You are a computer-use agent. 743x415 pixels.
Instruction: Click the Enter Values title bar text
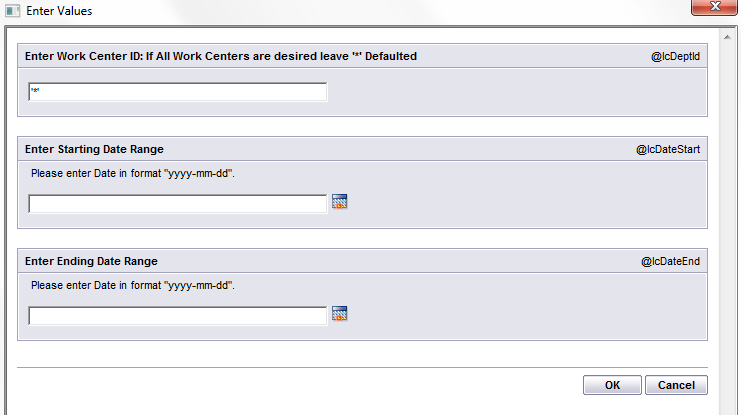[x=59, y=11]
